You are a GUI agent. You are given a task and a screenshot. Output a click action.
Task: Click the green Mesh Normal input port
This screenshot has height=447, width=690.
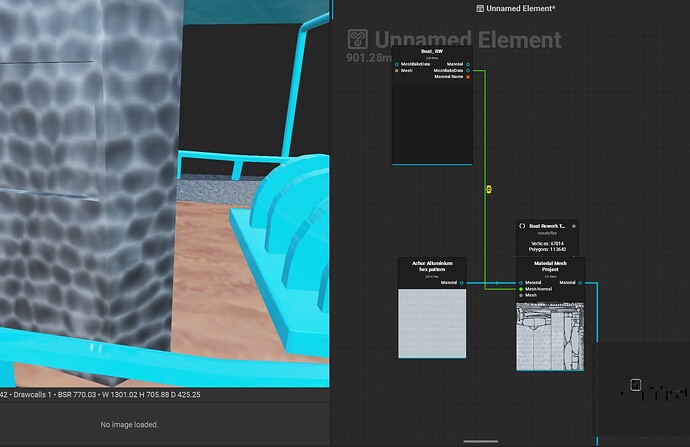(520, 289)
